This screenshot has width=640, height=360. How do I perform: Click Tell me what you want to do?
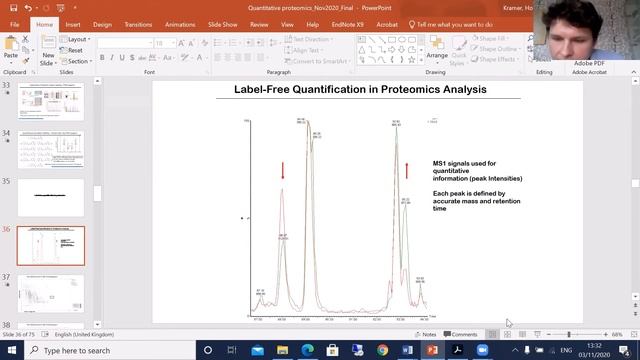(450, 24)
